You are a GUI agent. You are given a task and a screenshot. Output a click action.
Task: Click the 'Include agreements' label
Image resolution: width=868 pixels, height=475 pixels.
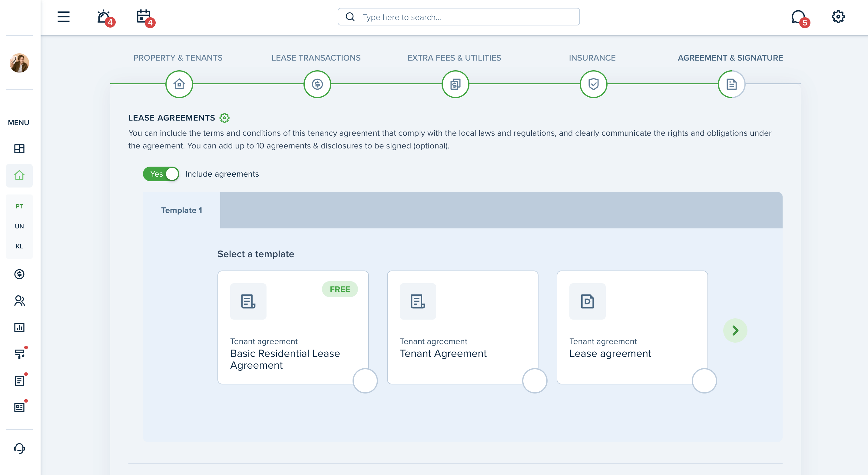pyautogui.click(x=222, y=174)
